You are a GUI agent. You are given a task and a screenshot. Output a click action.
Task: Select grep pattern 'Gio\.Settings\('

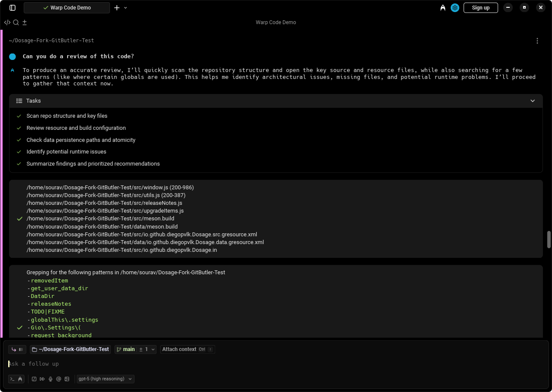[56, 328]
